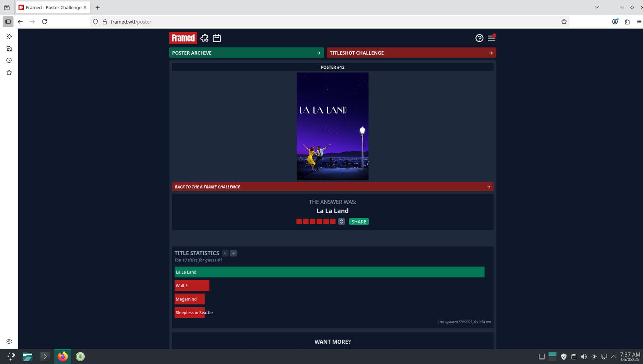Open bookmarks in the sidebar
The height and width of the screenshot is (364, 643).
(9, 73)
